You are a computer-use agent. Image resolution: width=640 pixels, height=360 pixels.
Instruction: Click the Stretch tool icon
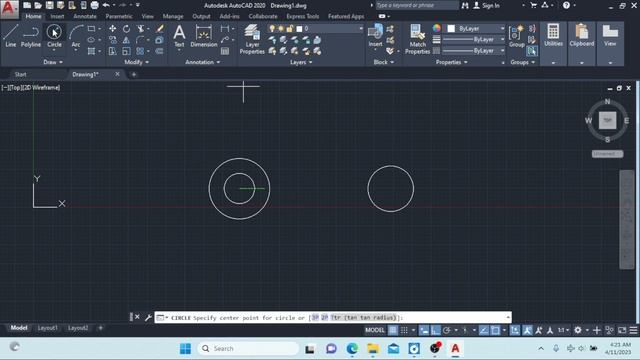112,51
